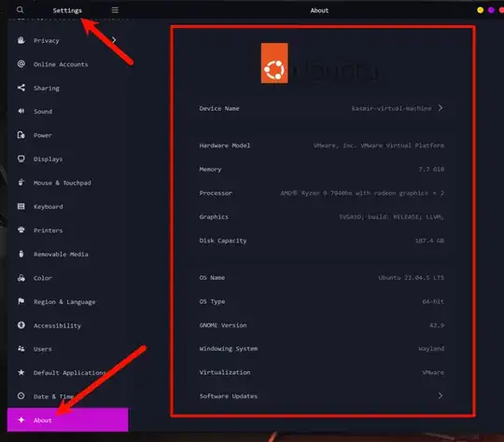The width and height of the screenshot is (504, 442).
Task: Click the Device Name row label
Action: 219,108
